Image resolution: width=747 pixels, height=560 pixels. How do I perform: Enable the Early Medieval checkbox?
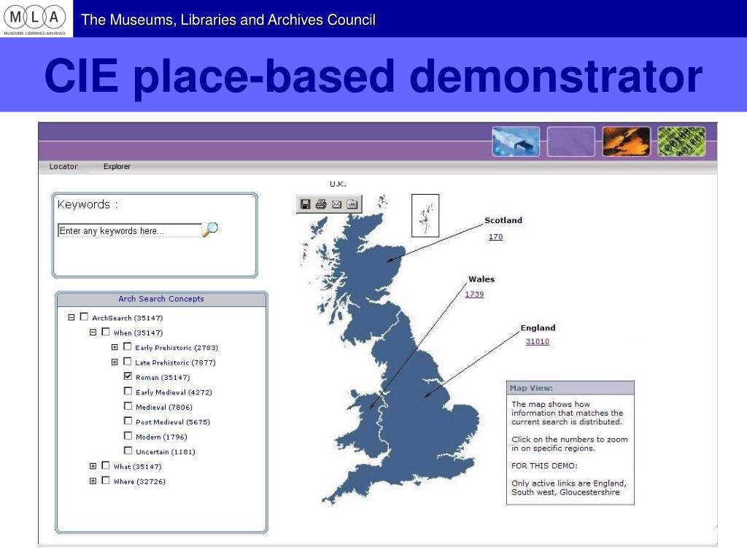(128, 391)
